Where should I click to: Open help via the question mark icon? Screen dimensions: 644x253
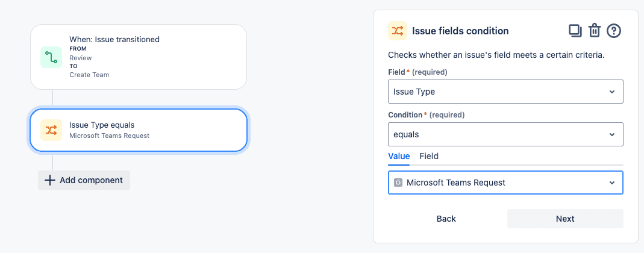(614, 31)
